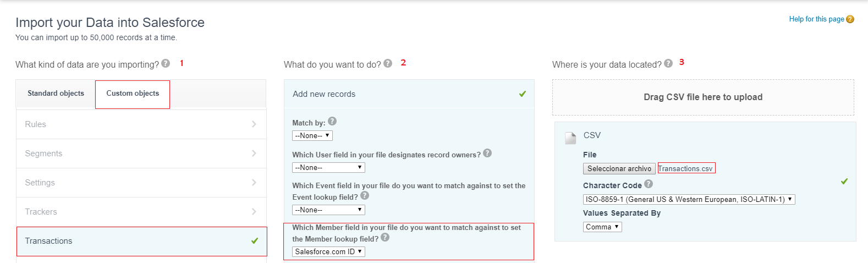Click help icon next to 'What do you want to do?'
Image resolution: width=868 pixels, height=263 pixels.
[x=388, y=63]
